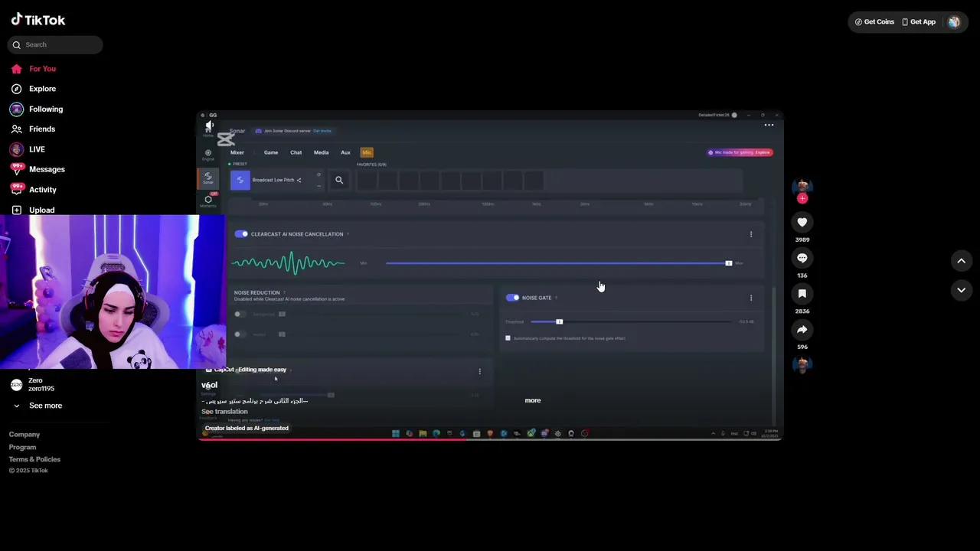
Task: Select the Media tab in Sonar
Action: click(x=321, y=152)
